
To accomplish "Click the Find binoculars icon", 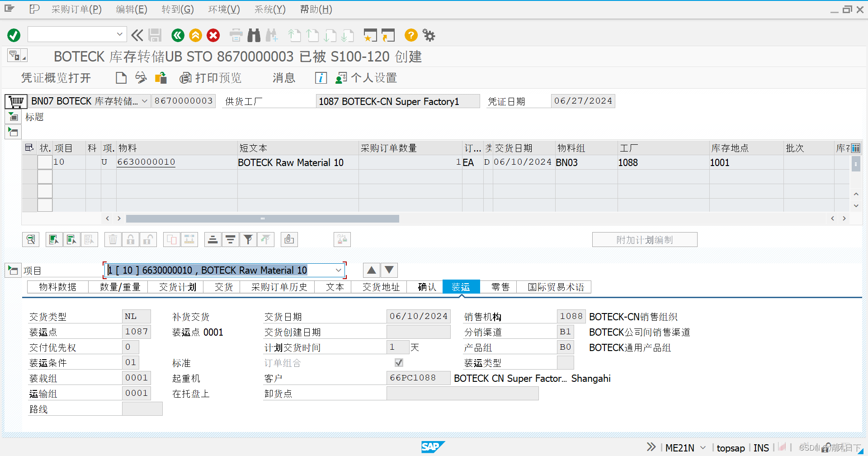I will pyautogui.click(x=254, y=35).
